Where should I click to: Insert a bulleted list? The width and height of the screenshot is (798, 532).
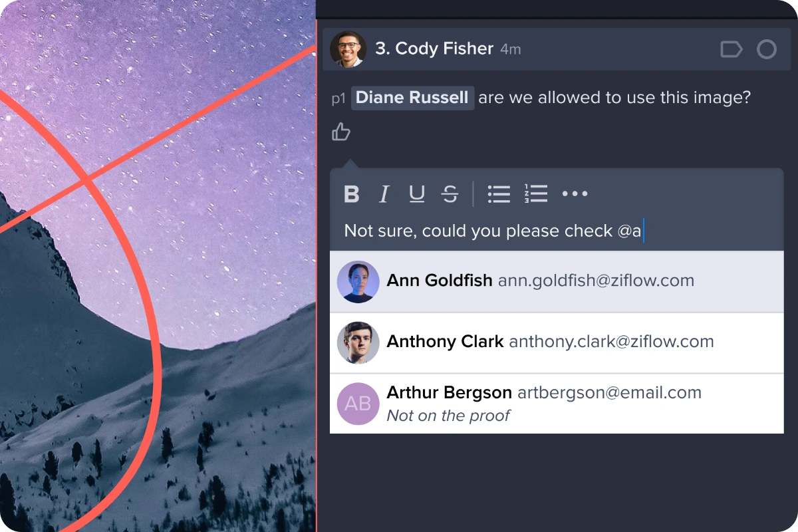click(x=499, y=194)
